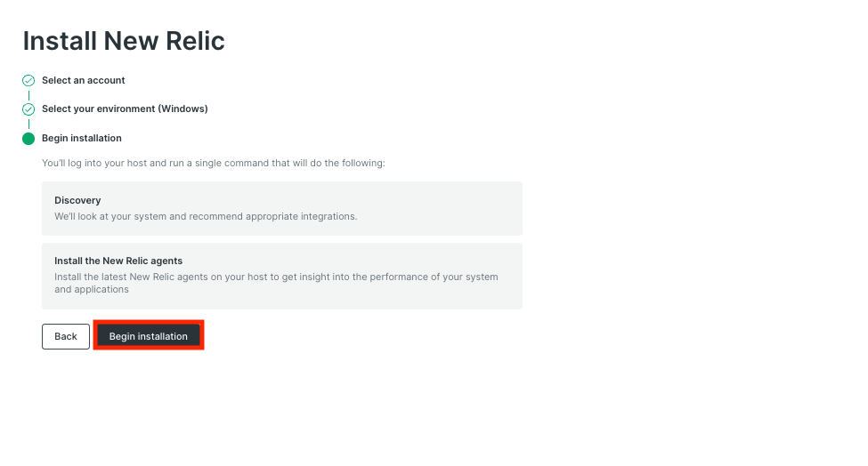Click the 'You'll log into your host' sentence
Image resolution: width=868 pixels, height=466 pixels.
[213, 164]
